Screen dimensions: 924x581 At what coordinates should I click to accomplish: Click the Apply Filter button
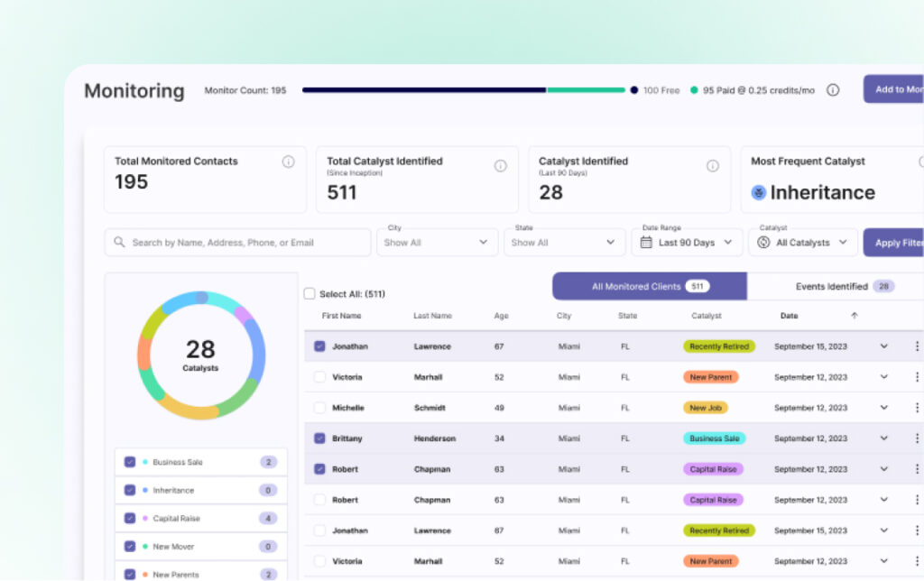tap(893, 243)
